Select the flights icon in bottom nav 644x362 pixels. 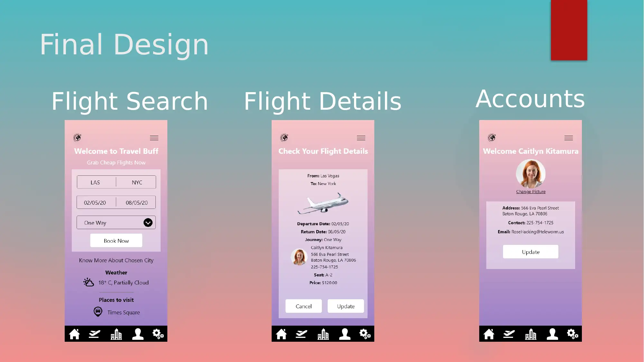[95, 334]
